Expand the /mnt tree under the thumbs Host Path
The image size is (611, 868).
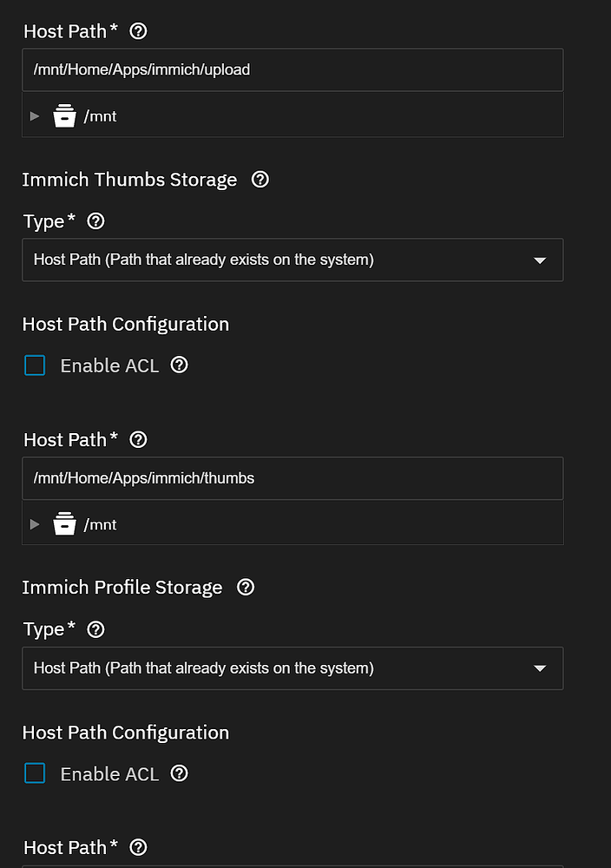tap(35, 523)
